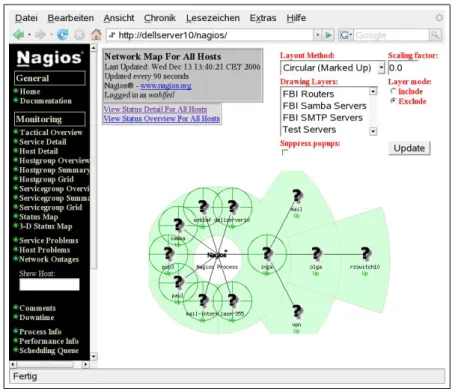Click the olga host icon on map

(316, 254)
